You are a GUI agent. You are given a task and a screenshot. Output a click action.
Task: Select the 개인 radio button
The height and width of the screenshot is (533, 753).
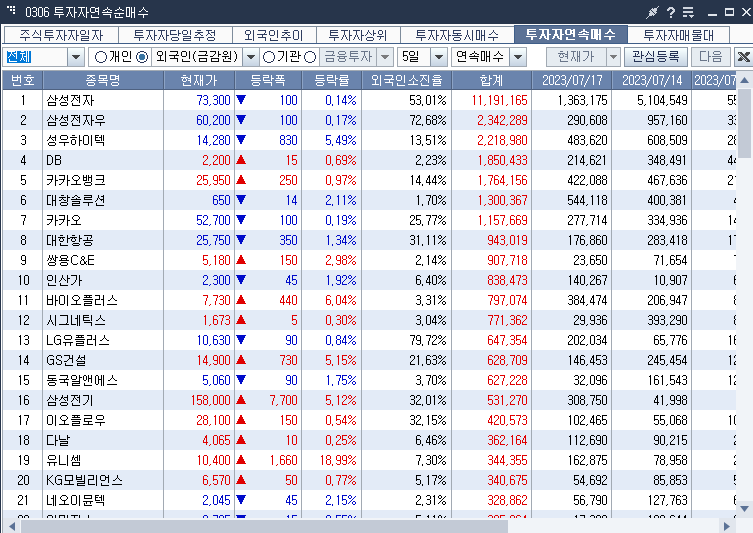(100, 57)
